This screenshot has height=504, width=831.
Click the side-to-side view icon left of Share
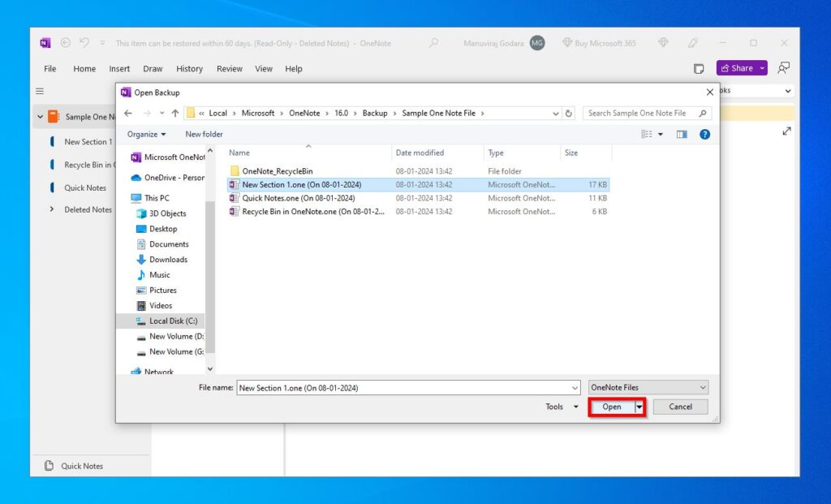tap(699, 68)
